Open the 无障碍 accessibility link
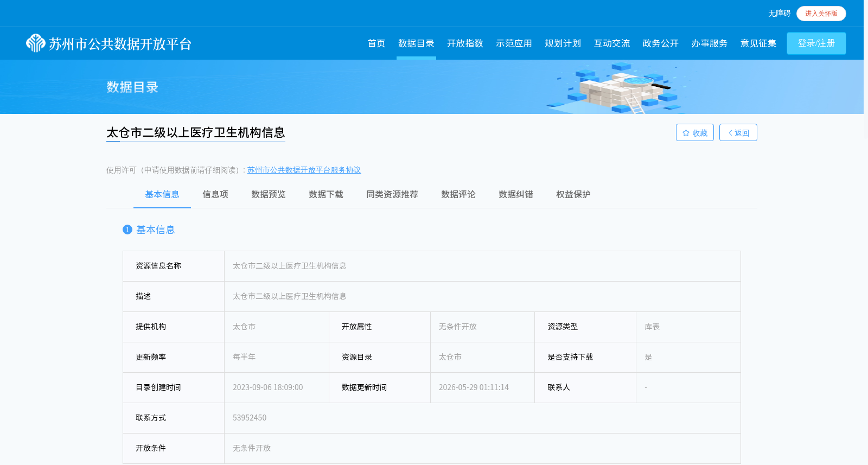The width and height of the screenshot is (868, 465). click(x=779, y=14)
